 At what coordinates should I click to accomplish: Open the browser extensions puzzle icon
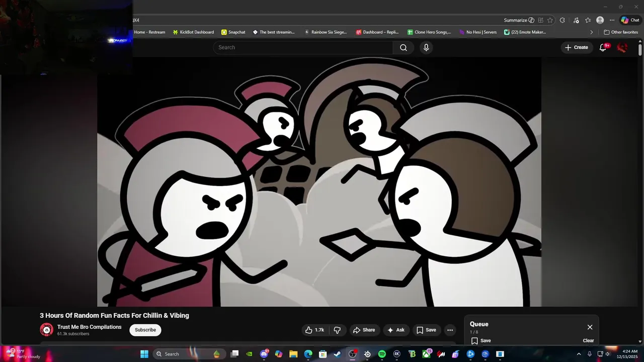562,20
